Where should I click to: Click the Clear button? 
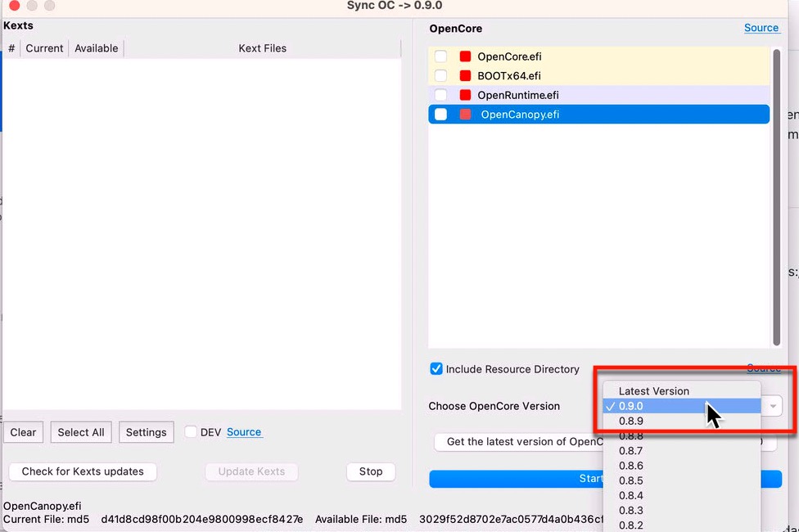(24, 432)
